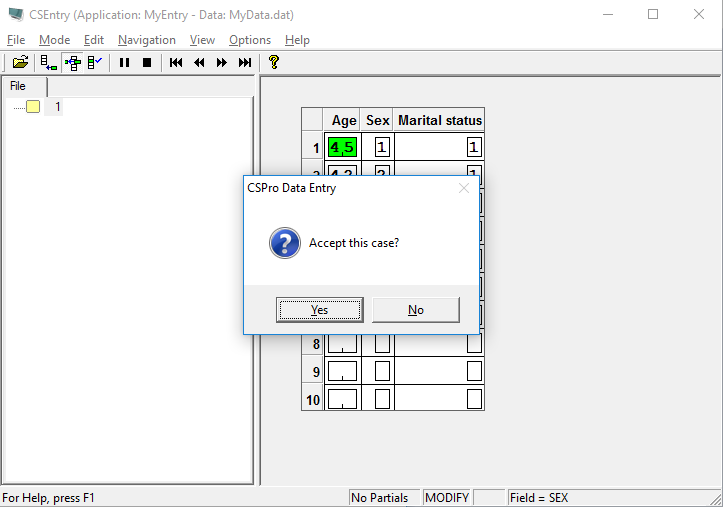
Task: Click Yes to accept this case
Action: tap(319, 310)
